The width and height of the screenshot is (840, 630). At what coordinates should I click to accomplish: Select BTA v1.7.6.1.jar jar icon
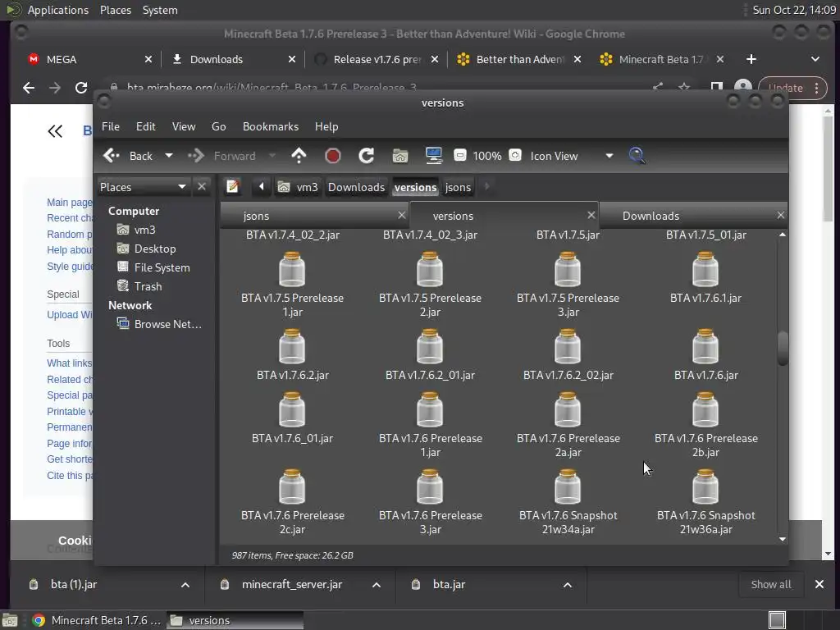coord(705,269)
